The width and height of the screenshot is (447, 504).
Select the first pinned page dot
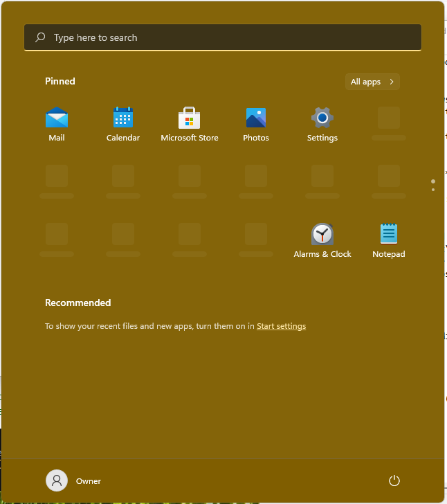click(x=433, y=181)
